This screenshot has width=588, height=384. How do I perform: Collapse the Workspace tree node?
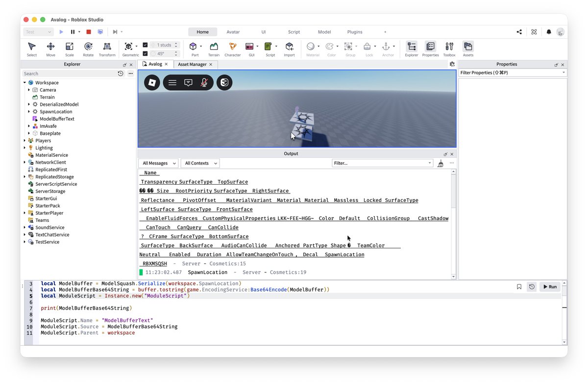(25, 83)
